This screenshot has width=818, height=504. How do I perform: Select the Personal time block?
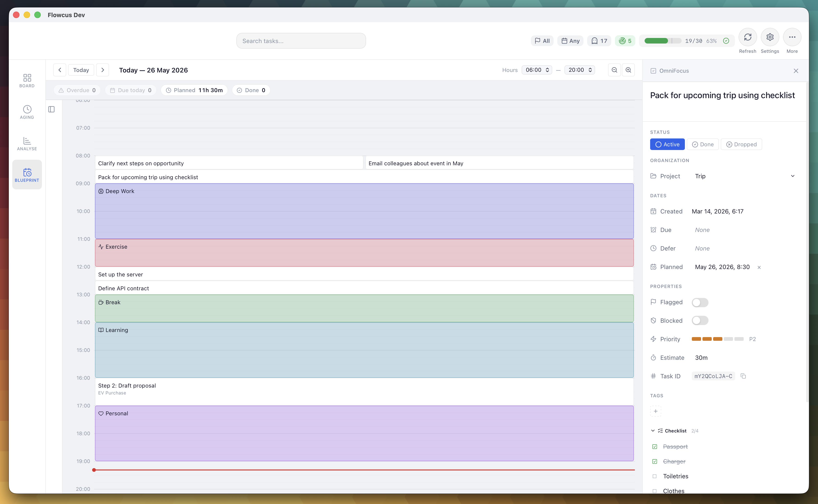click(364, 433)
